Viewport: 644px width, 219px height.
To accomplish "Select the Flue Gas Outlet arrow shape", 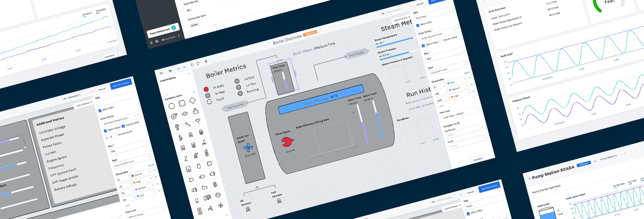I will [235, 106].
